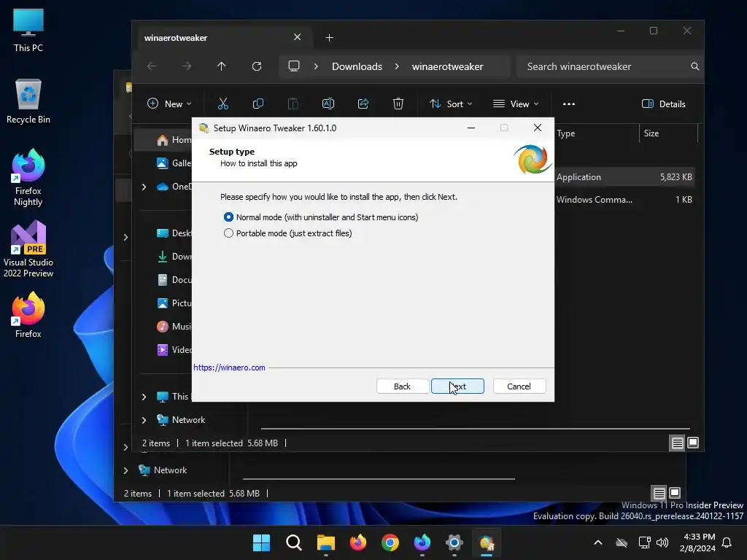Close the winaerotweaker tab
747x560 pixels.
pos(298,37)
